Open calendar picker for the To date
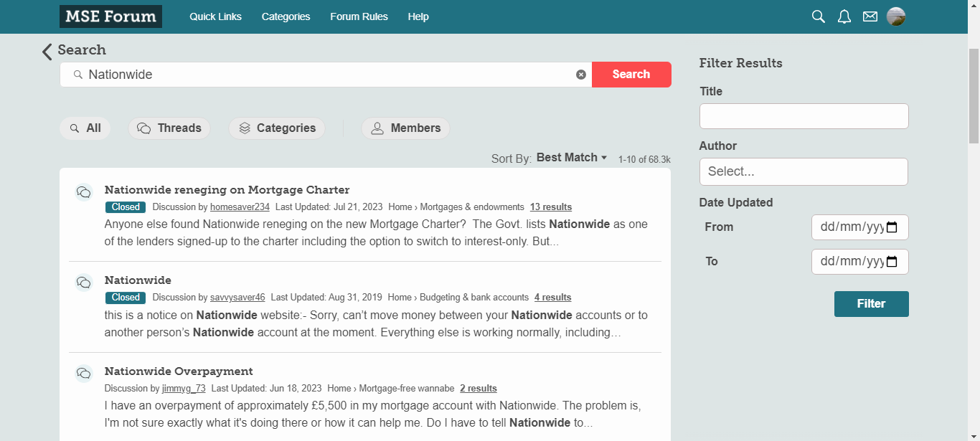 tap(892, 262)
